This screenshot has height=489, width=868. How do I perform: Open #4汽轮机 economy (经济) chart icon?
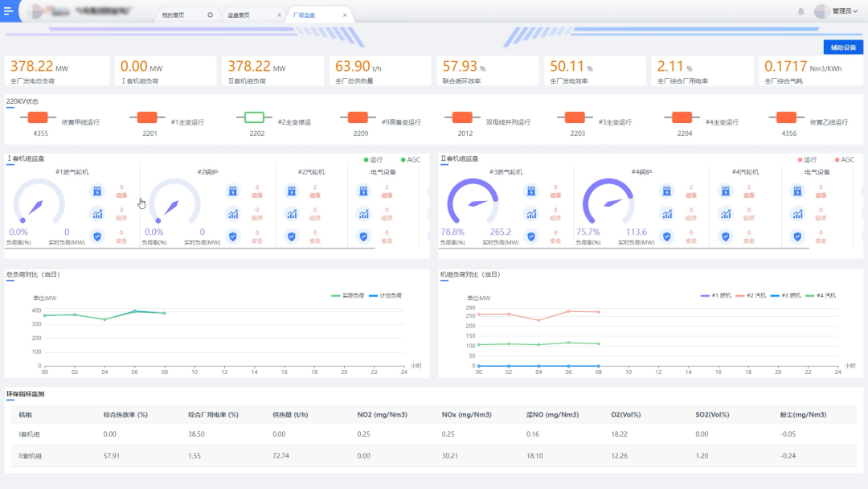726,214
